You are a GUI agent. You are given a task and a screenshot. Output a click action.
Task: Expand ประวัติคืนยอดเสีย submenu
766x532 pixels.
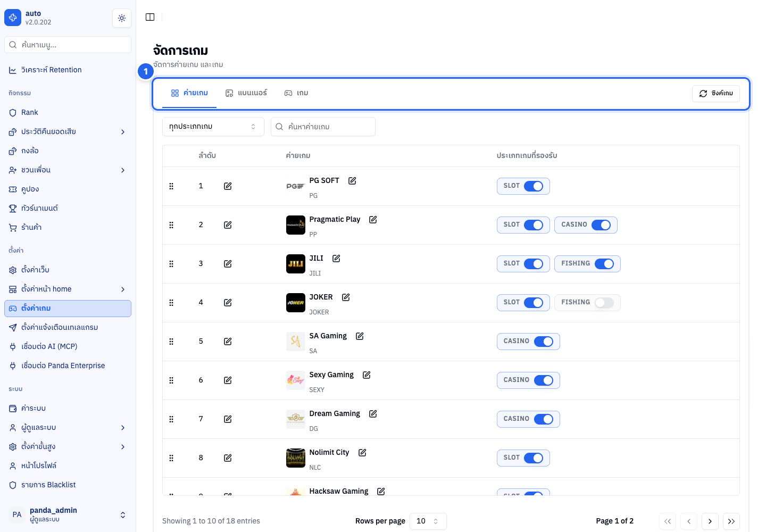point(123,132)
